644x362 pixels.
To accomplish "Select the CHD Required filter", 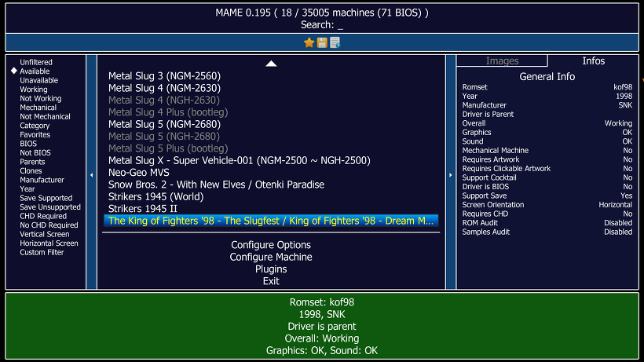I will (43, 216).
